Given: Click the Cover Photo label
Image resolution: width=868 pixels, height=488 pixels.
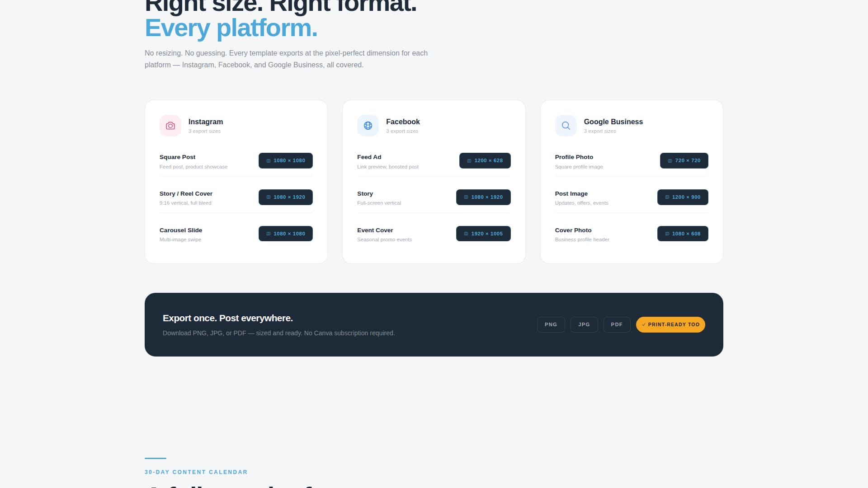Looking at the screenshot, I should [x=573, y=230].
